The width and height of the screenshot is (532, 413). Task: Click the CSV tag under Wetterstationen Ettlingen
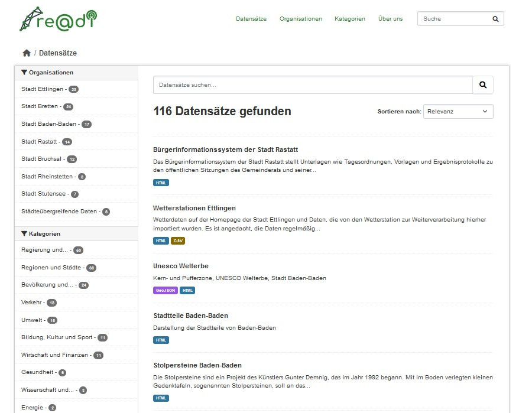[178, 241]
